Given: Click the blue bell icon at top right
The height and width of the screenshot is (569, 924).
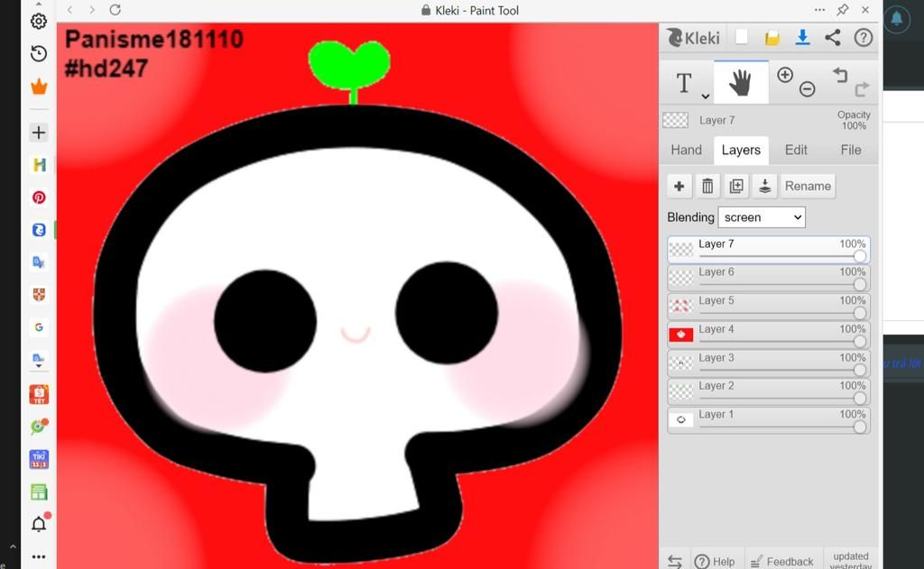Looking at the screenshot, I should click(897, 19).
